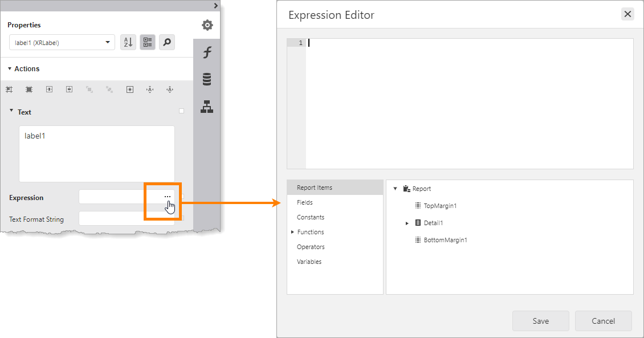Expand the Detail1 node in the Report tree

tap(407, 223)
